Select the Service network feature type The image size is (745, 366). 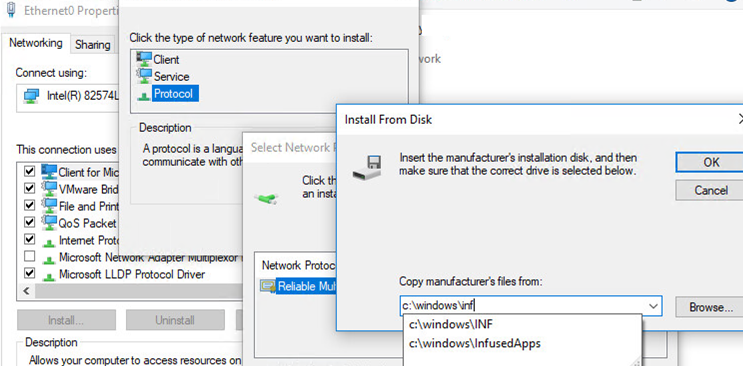coord(171,77)
